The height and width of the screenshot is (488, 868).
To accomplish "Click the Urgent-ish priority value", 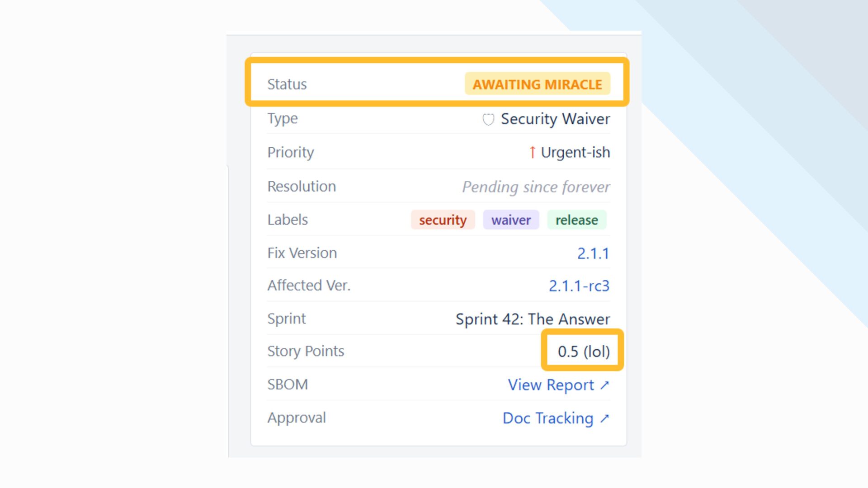I will [x=575, y=153].
